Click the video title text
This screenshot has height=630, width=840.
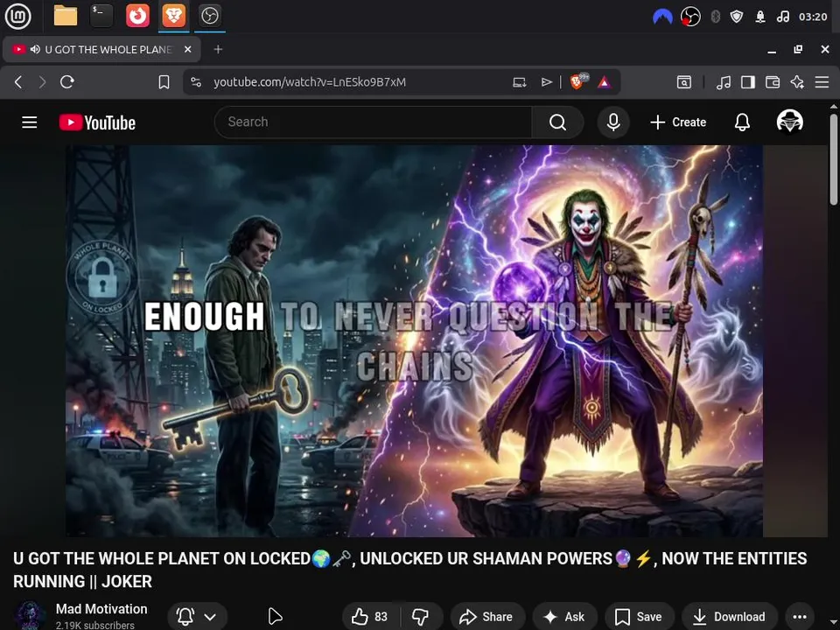[x=409, y=570]
